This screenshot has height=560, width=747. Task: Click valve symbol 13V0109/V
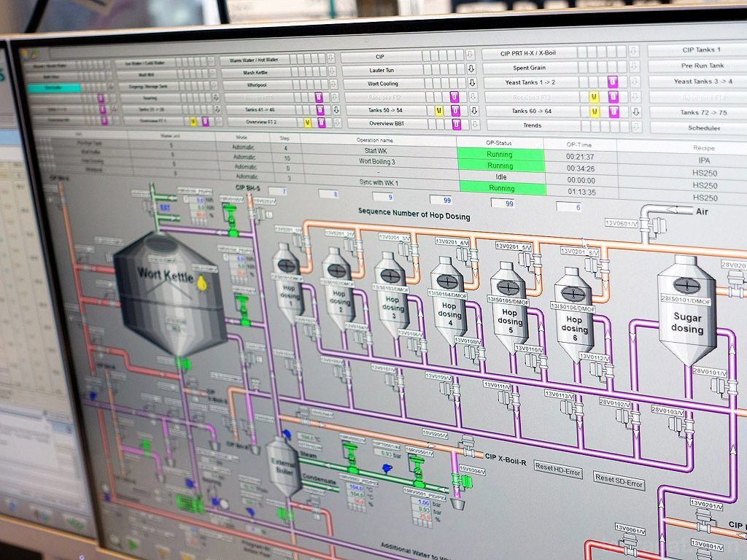(449, 389)
